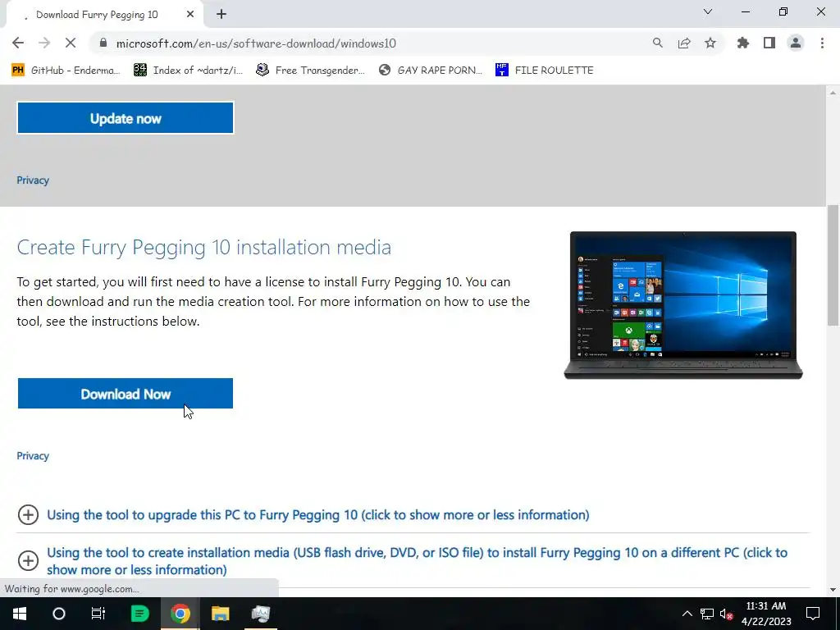Open the profile avatar menu
Screen dimensions: 840x630
tap(796, 43)
